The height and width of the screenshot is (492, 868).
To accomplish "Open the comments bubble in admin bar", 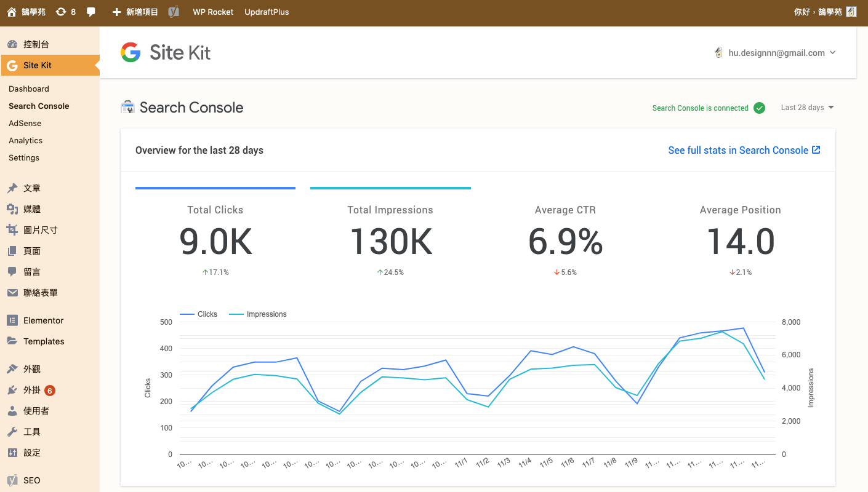I will 91,12.
